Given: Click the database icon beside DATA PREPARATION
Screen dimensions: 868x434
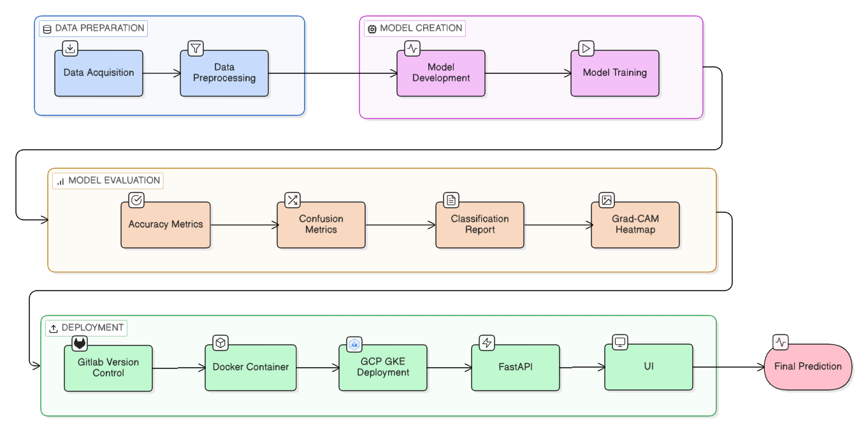Looking at the screenshot, I should [x=46, y=29].
